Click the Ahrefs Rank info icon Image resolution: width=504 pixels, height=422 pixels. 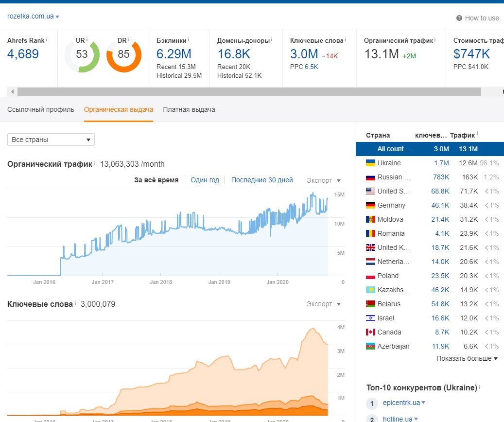coord(47,40)
